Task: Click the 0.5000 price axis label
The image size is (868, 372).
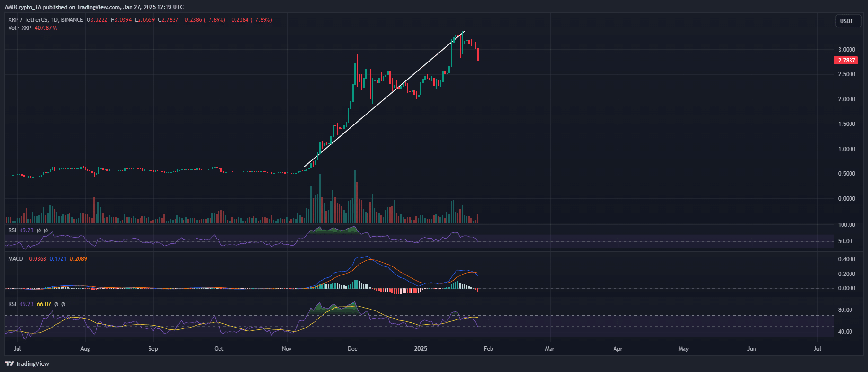Action: coord(846,174)
